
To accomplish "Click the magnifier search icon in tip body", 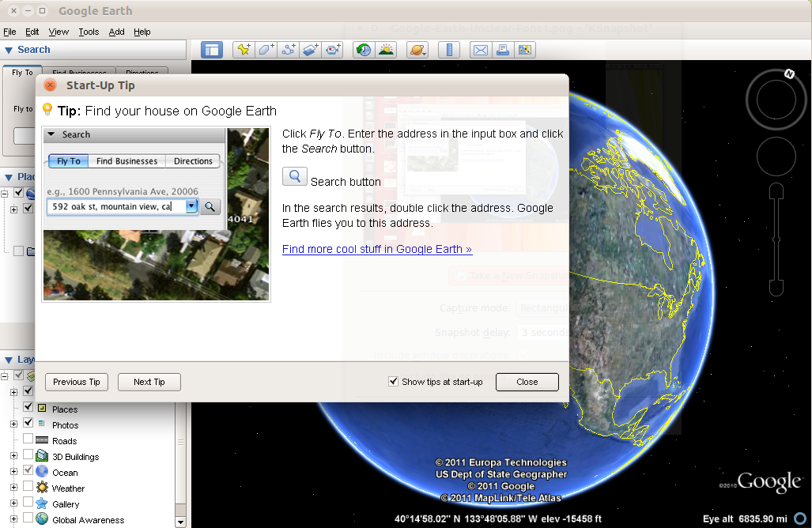I will 295,176.
